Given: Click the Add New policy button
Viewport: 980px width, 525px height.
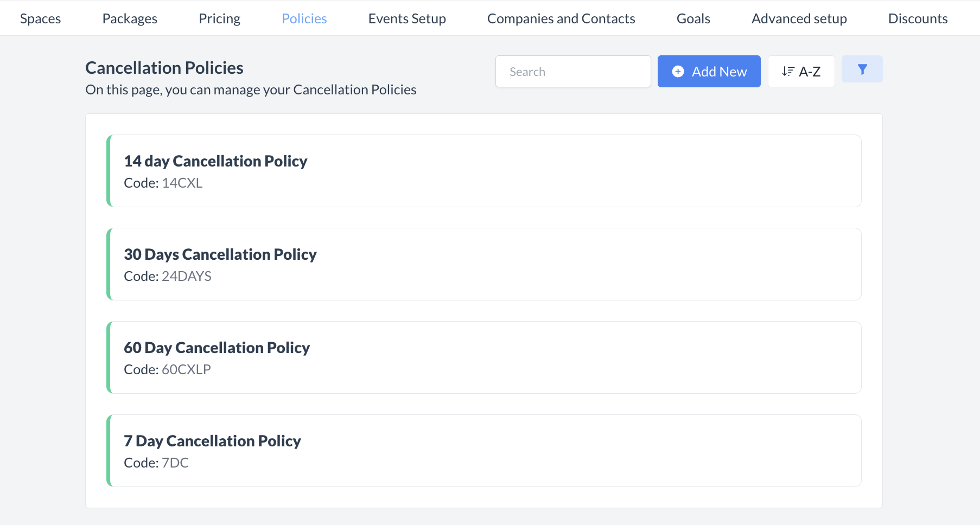Looking at the screenshot, I should (709, 72).
